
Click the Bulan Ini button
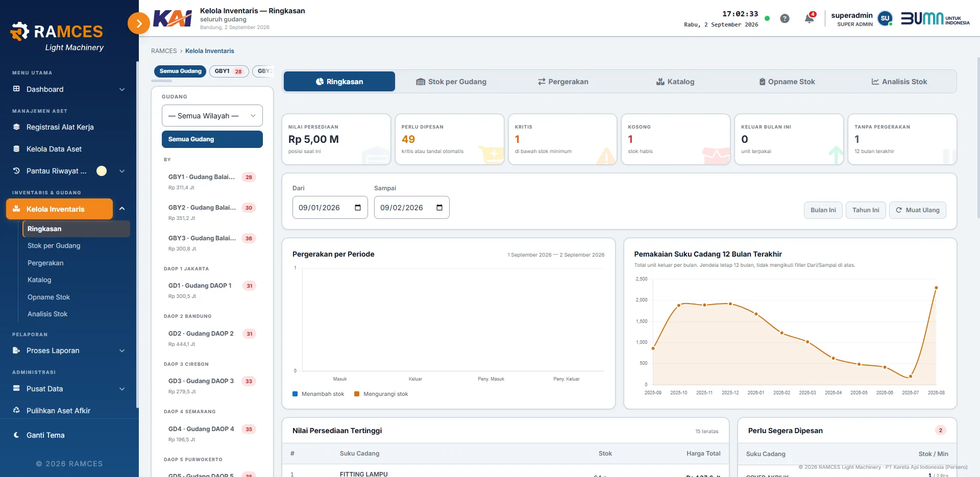tap(823, 210)
